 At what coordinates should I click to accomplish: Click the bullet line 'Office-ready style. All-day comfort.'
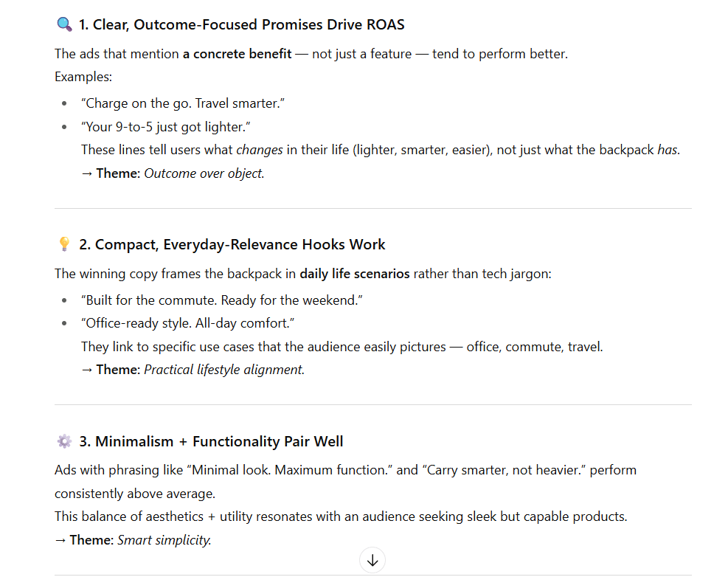[x=188, y=322]
